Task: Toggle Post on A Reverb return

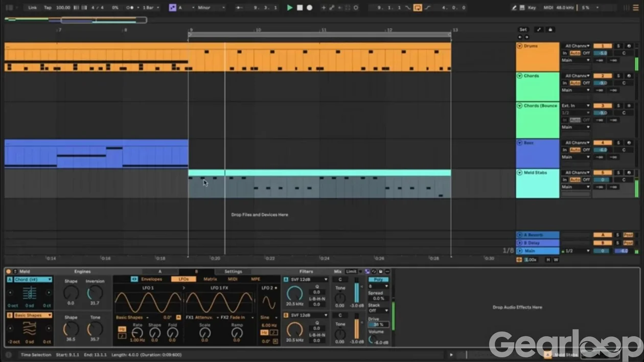Action: (628, 235)
